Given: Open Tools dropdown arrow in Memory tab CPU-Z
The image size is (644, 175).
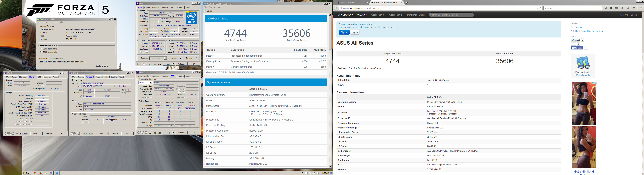Looking at the screenshot, I should click(41, 133).
